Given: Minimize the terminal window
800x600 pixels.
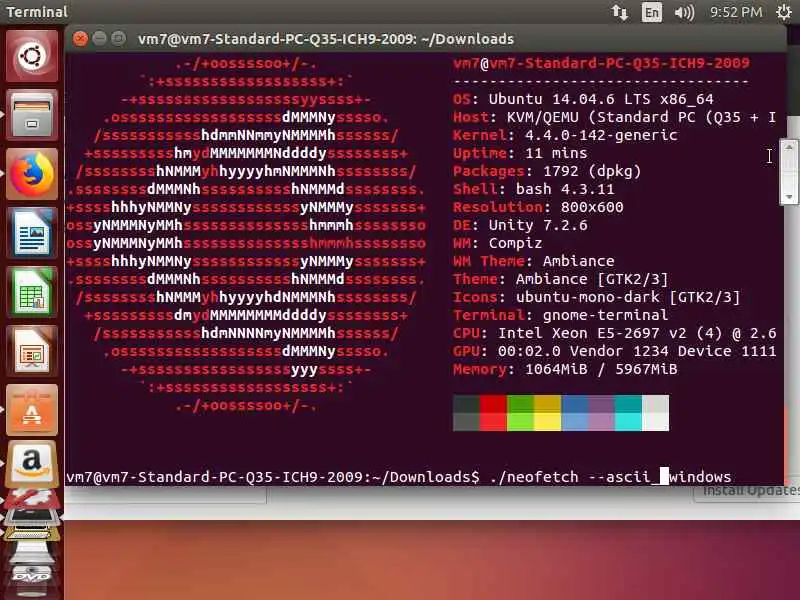Looking at the screenshot, I should click(x=99, y=39).
